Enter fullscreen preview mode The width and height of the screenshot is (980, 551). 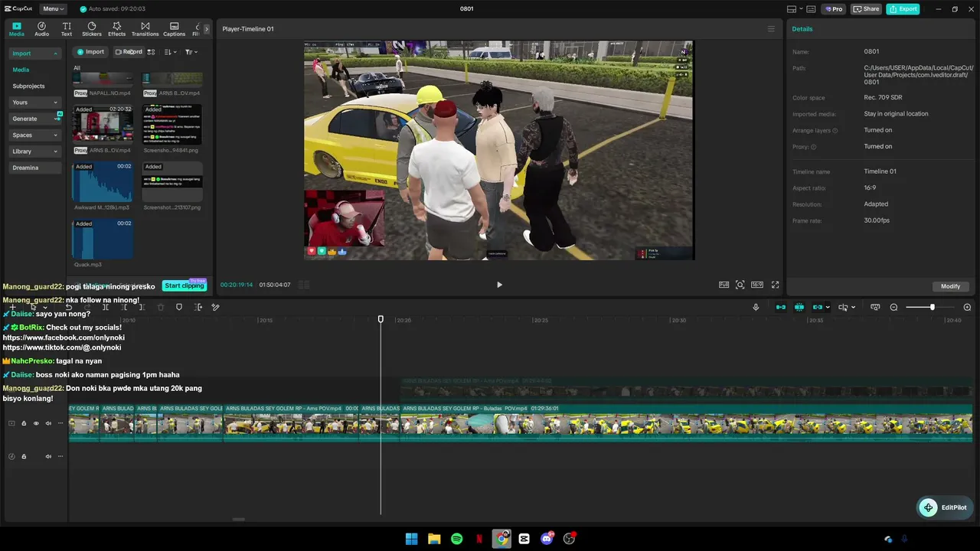point(775,285)
